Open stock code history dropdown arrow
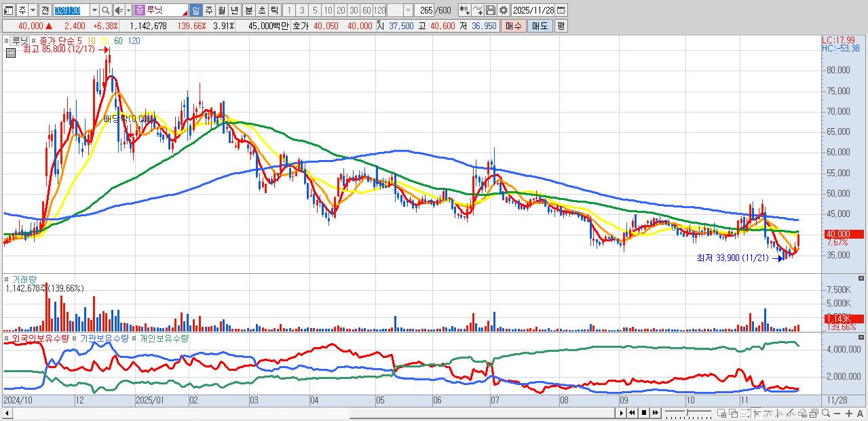 pos(95,10)
